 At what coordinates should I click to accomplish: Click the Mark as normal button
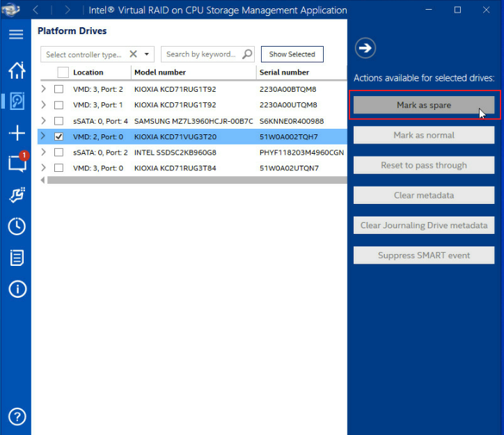(424, 135)
